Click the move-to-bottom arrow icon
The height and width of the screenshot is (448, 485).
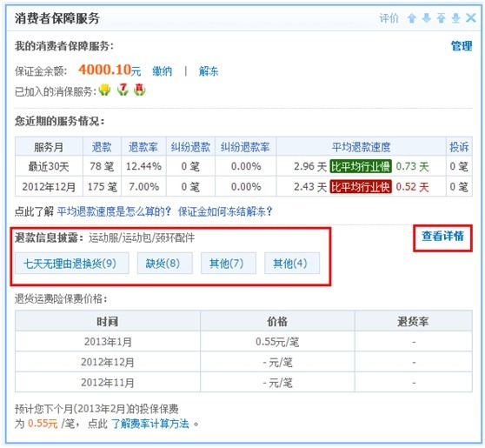tap(455, 18)
